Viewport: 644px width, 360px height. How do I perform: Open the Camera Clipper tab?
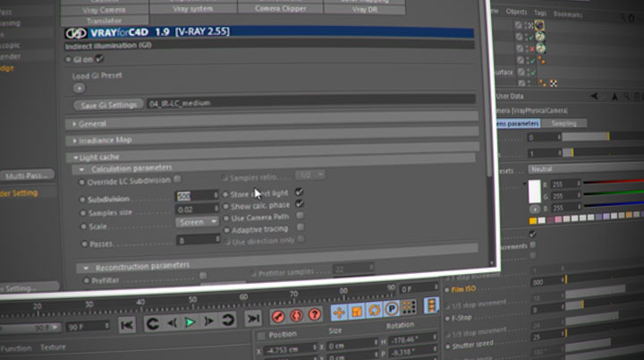pyautogui.click(x=281, y=8)
